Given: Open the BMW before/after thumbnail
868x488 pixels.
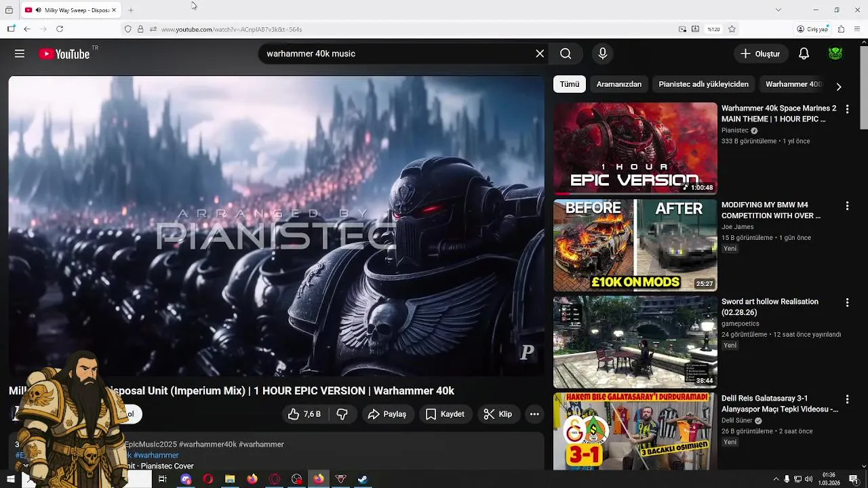Looking at the screenshot, I should (x=635, y=245).
